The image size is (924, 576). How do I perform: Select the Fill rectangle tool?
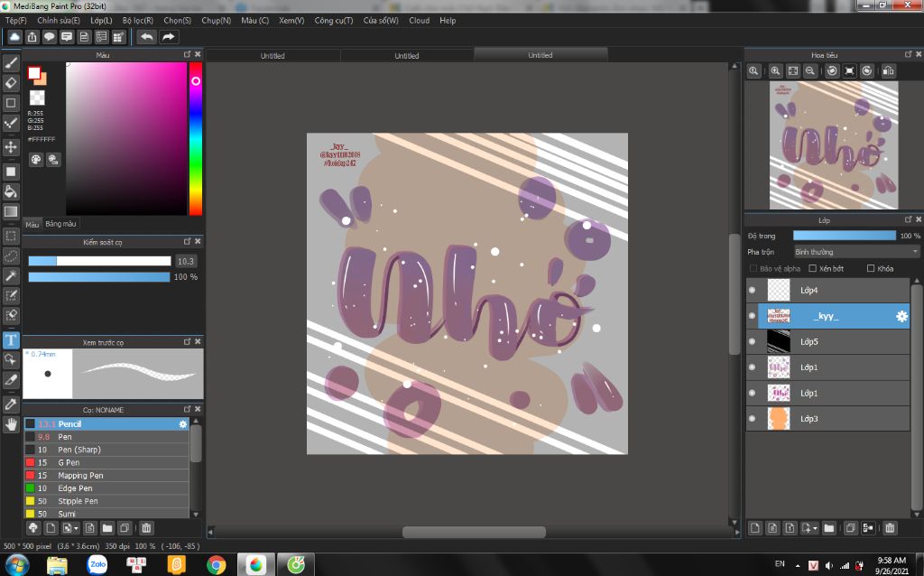[x=11, y=172]
